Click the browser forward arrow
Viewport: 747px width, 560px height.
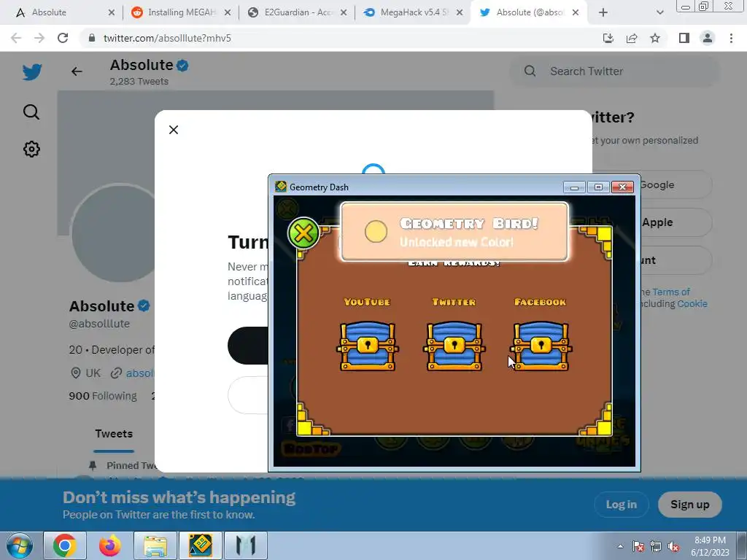click(x=39, y=38)
